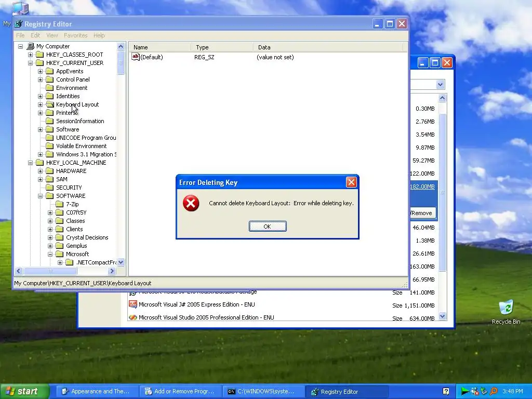Expand the Software key under HKEY_CURRENT_USER

(40, 129)
